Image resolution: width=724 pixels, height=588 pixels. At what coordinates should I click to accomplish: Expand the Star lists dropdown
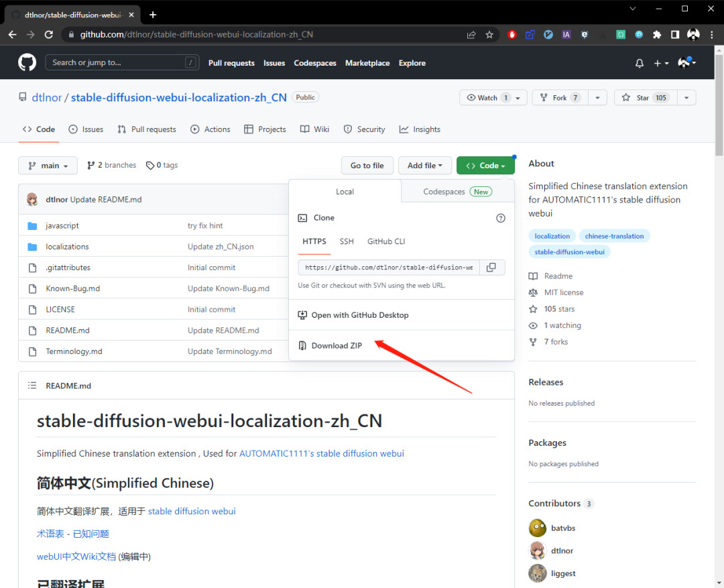[686, 97]
